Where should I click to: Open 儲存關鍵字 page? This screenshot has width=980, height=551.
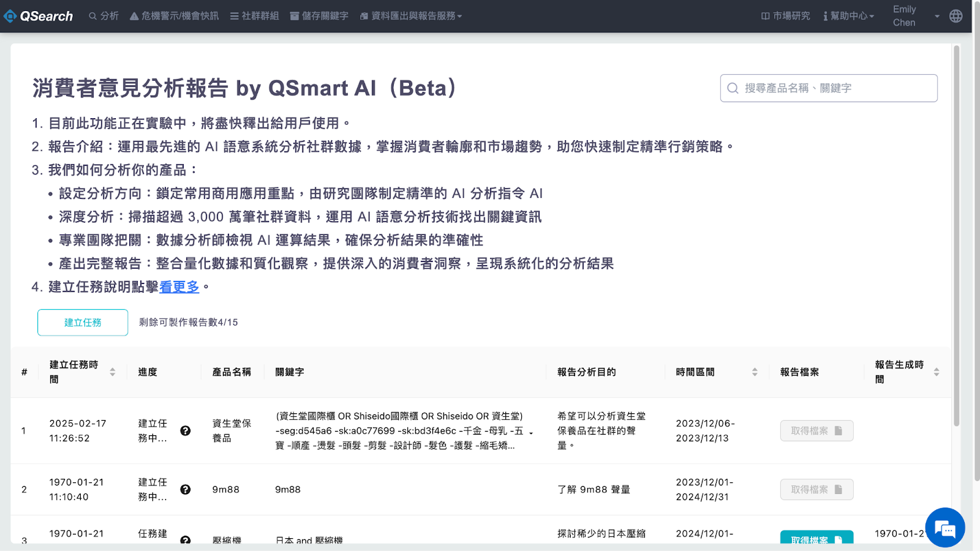pos(318,16)
